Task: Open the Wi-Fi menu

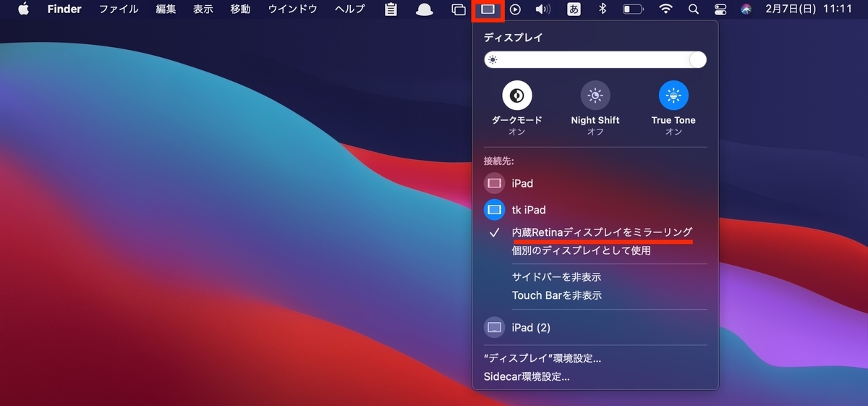Action: click(x=665, y=9)
